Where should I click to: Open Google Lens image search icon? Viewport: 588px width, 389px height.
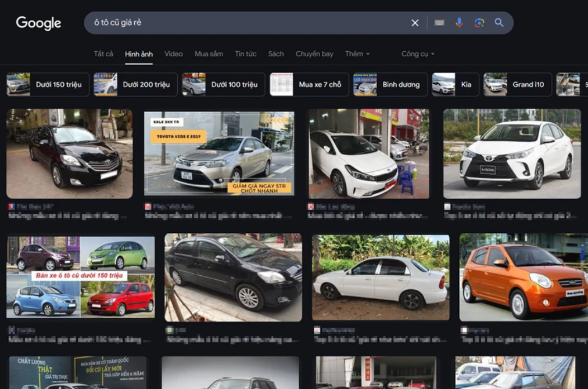pos(479,23)
